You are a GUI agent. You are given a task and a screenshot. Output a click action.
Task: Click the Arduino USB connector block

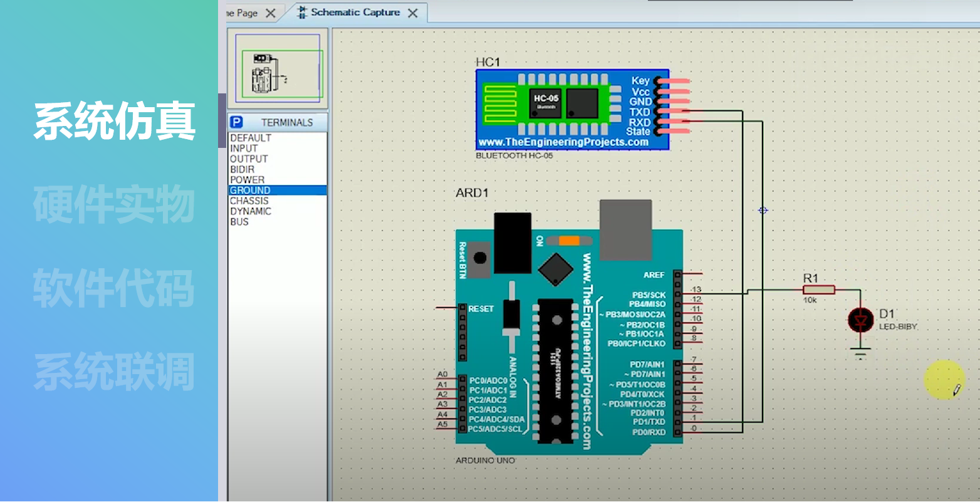625,229
